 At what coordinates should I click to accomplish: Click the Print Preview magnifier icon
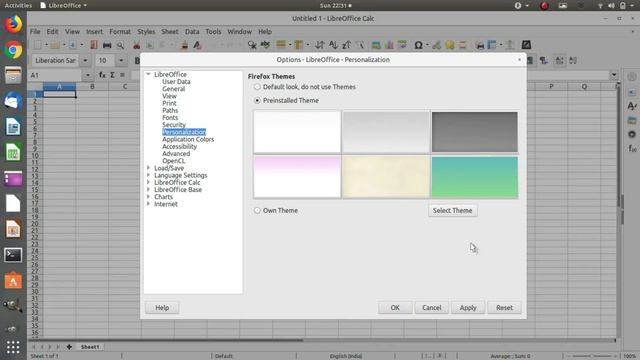pos(120,45)
